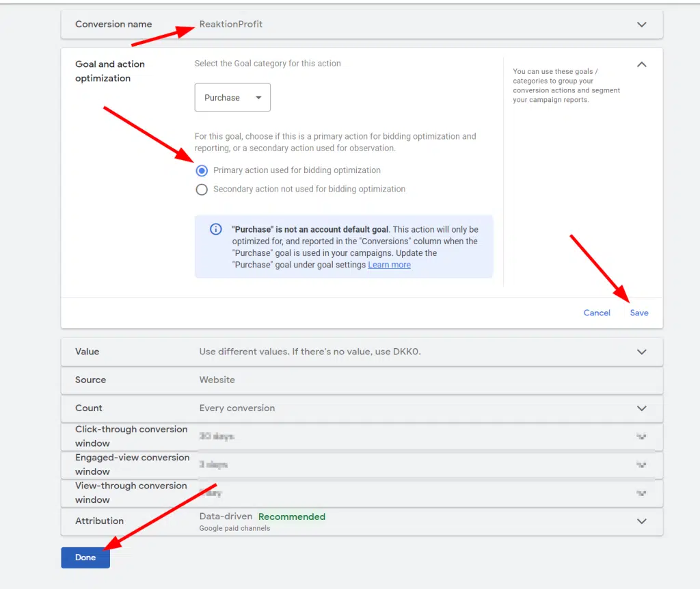Save the goal and action settings
The height and width of the screenshot is (589, 700).
(x=639, y=313)
